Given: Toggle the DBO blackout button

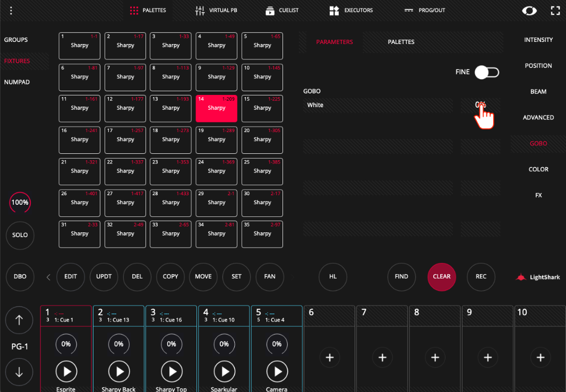Looking at the screenshot, I should [x=20, y=276].
